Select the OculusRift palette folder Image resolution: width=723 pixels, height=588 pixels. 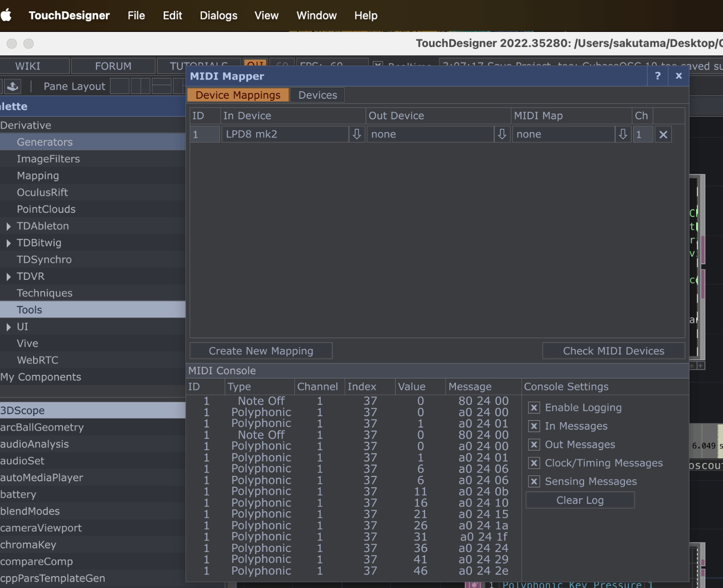pos(92,193)
